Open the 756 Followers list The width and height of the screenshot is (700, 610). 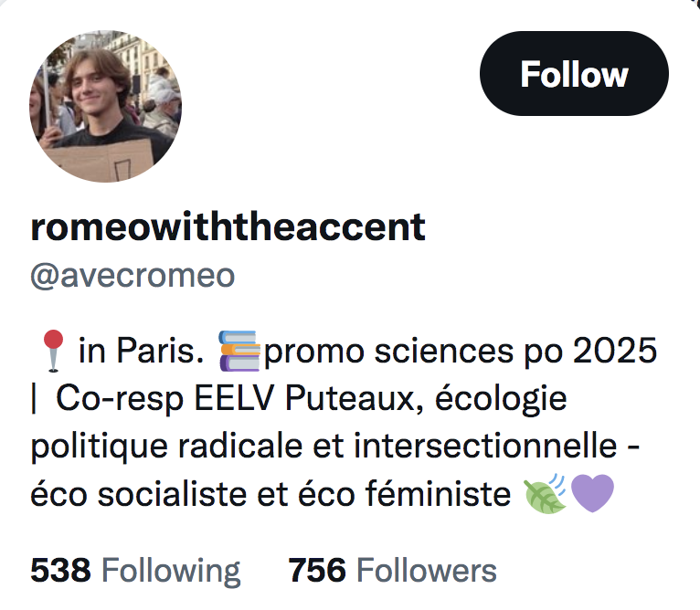(x=392, y=571)
